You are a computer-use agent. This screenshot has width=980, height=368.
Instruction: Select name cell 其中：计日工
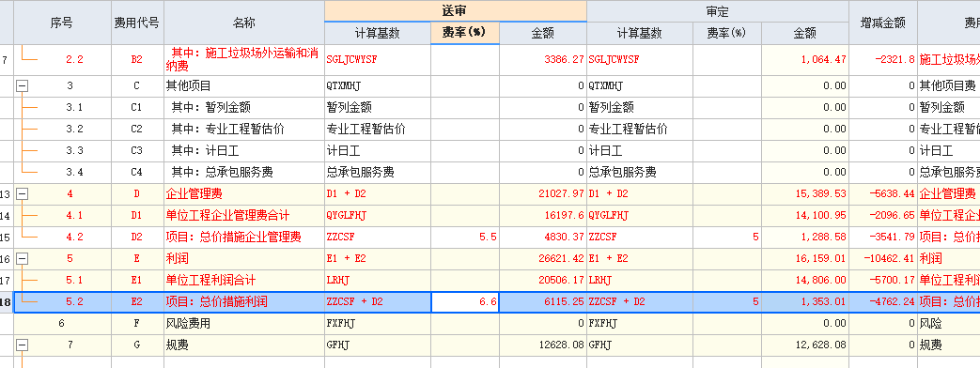tap(244, 151)
